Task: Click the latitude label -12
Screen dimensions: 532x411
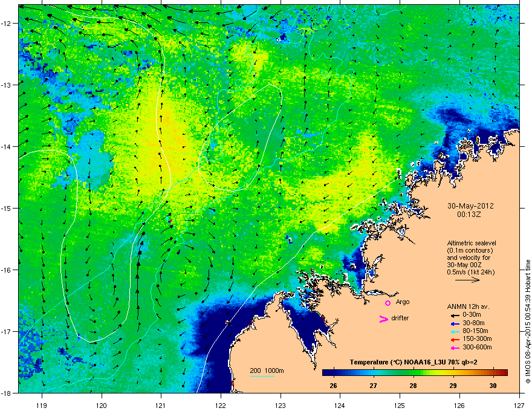Action: (7, 24)
